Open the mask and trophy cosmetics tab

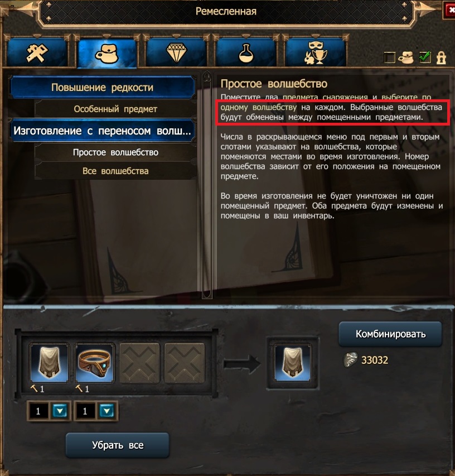(316, 52)
